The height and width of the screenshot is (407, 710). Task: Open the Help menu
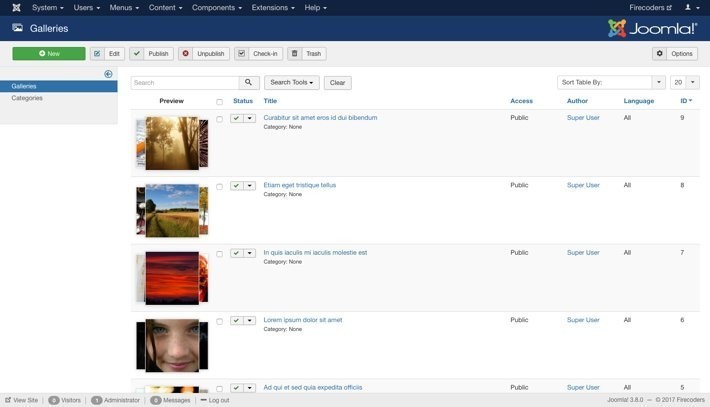point(316,8)
